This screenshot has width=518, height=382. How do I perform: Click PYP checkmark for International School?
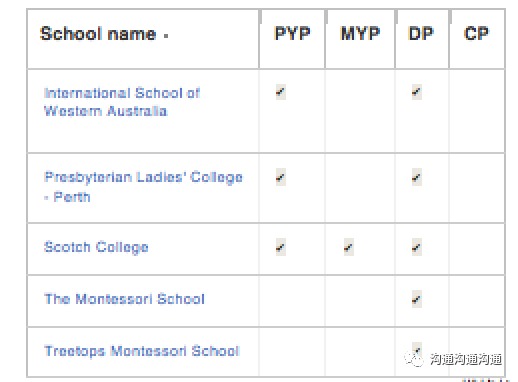tap(281, 92)
